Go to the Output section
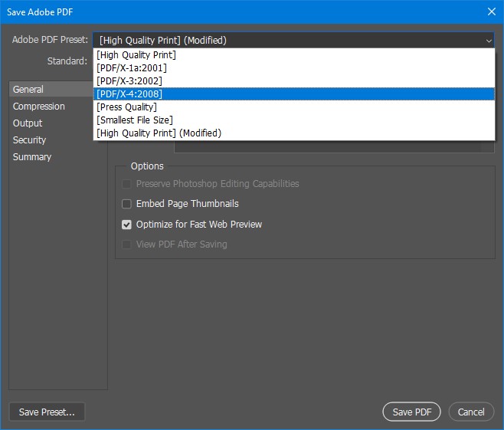The image size is (504, 430). point(28,123)
